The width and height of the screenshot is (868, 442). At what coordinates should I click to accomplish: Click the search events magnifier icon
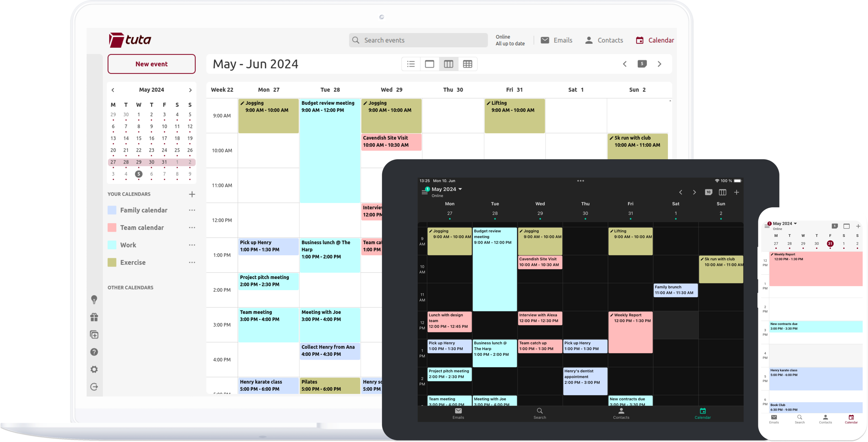pyautogui.click(x=356, y=40)
